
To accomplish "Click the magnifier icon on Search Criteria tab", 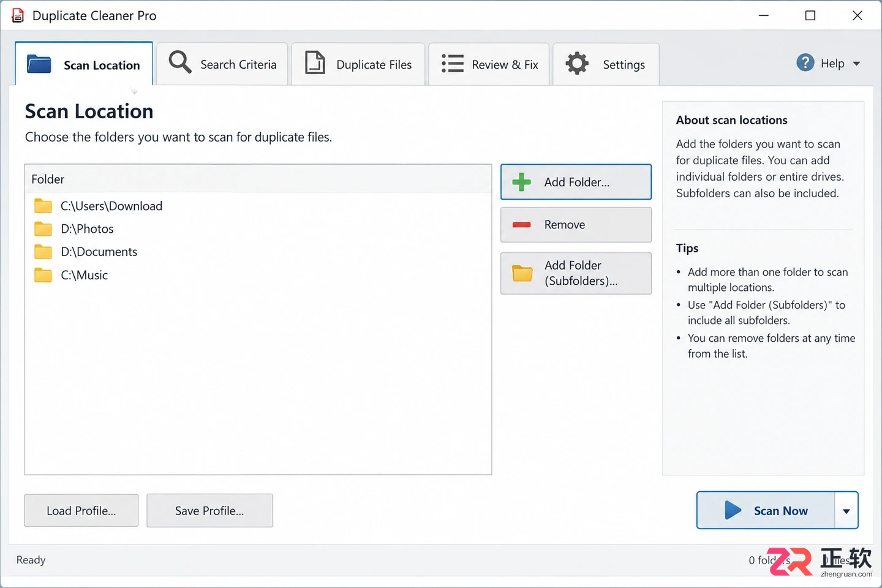I will point(180,62).
